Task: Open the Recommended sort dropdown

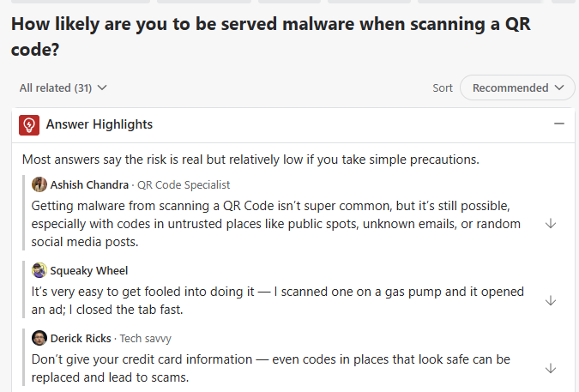Action: [517, 87]
